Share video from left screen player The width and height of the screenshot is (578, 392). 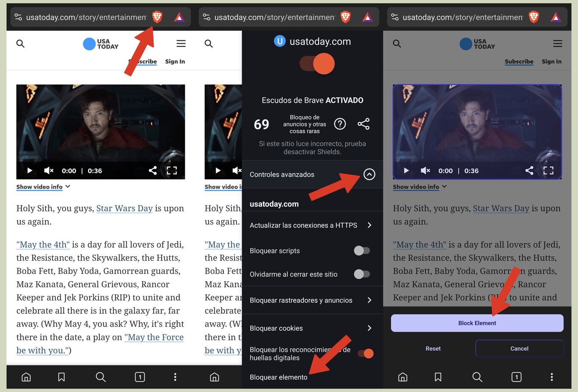coord(153,170)
